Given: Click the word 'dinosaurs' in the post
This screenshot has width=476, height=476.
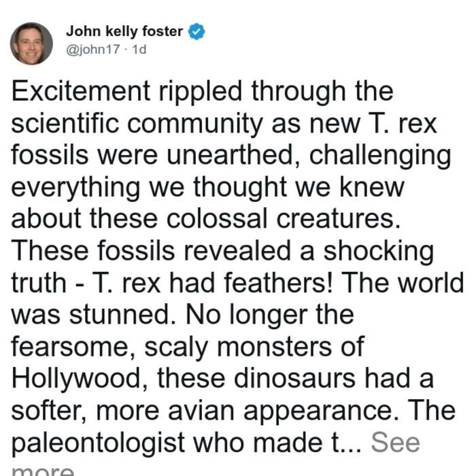Looking at the screenshot, I should point(294,379).
